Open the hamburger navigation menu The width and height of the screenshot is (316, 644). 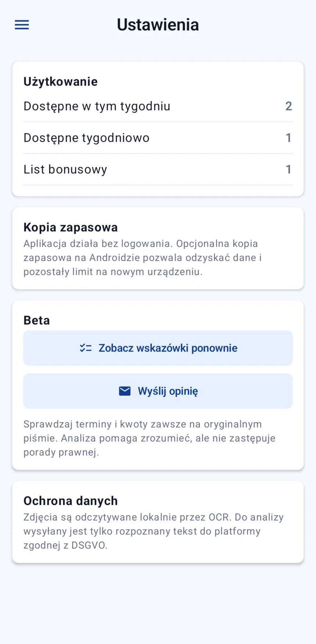click(x=22, y=25)
